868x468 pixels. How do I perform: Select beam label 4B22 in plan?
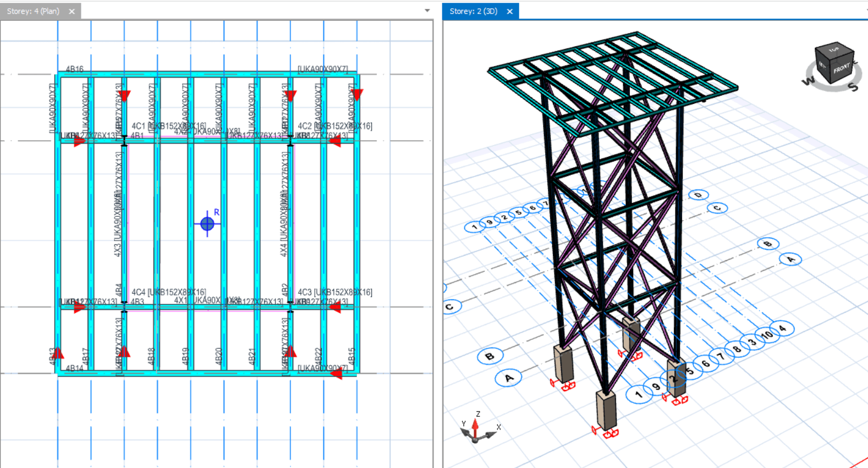click(x=318, y=355)
